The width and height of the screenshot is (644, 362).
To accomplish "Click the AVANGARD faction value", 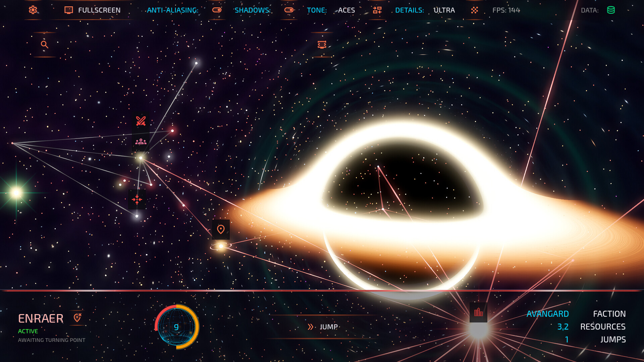I will tap(547, 314).
